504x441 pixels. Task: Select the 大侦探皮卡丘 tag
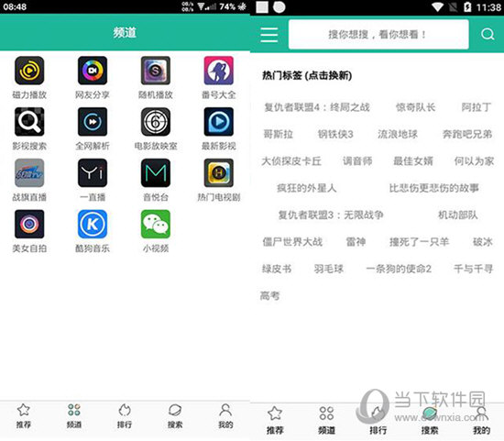[291, 160]
